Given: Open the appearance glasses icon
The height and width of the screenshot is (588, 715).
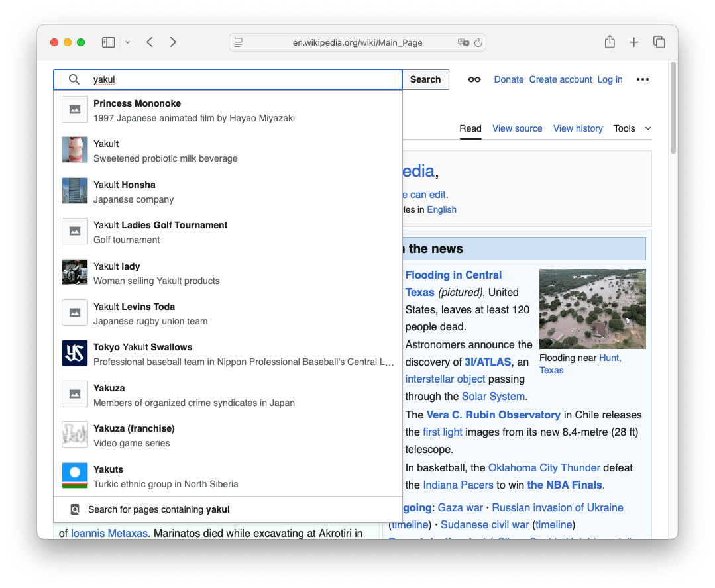Looking at the screenshot, I should click(x=474, y=79).
